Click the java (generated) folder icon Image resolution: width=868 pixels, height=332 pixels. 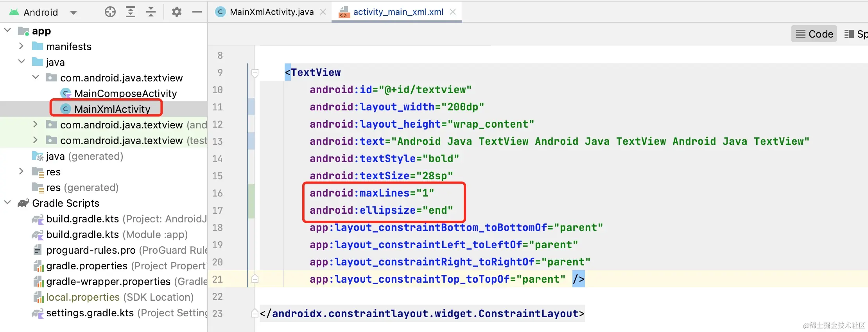(38, 156)
